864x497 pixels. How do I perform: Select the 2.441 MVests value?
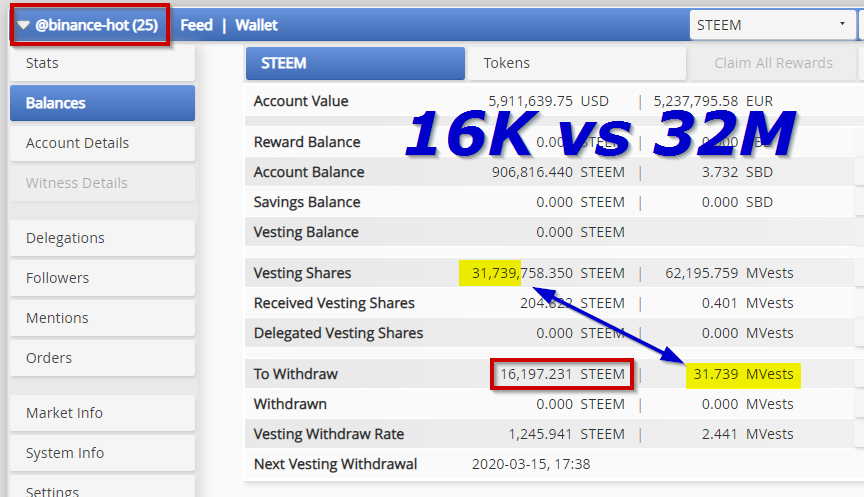pos(748,434)
